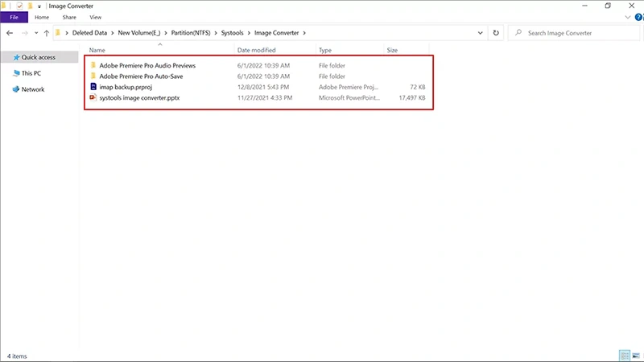Click the 11/27/2021 4:33 PM date cell
The width and height of the screenshot is (644, 362).
(265, 97)
